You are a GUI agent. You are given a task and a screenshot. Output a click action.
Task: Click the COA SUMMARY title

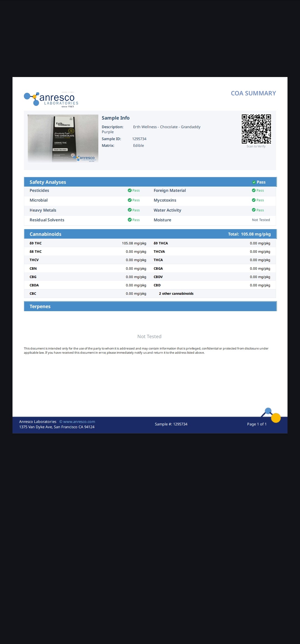(253, 93)
